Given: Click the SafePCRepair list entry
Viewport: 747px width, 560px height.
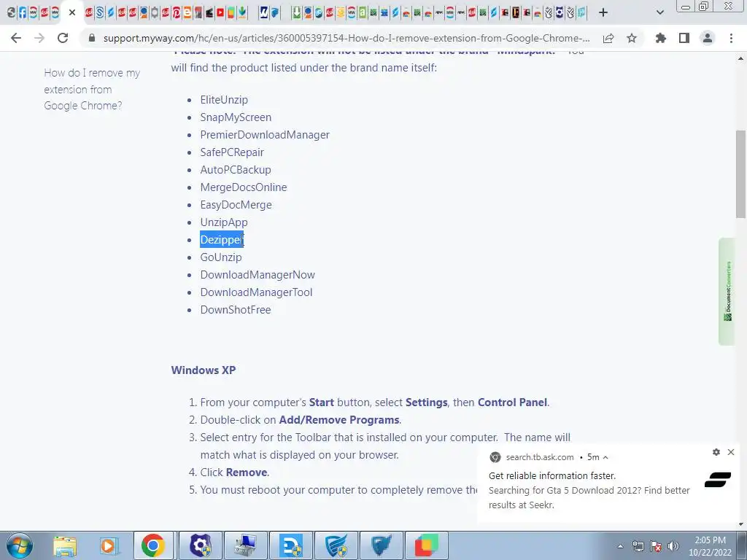Looking at the screenshot, I should (x=232, y=152).
